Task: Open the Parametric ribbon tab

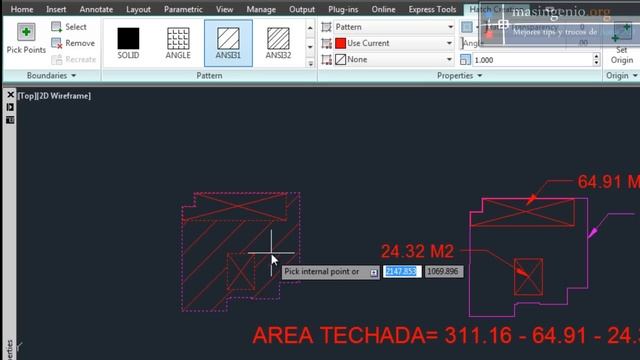Action: [183, 9]
